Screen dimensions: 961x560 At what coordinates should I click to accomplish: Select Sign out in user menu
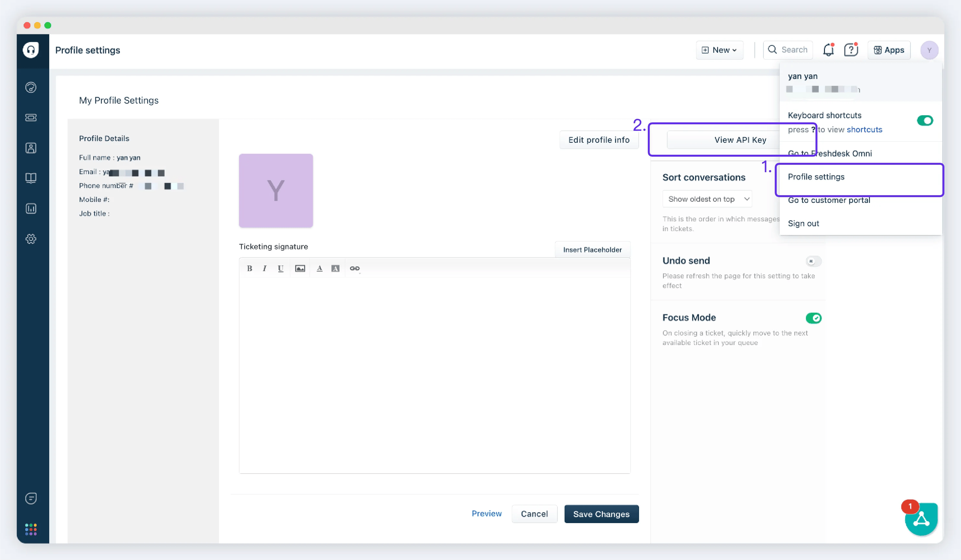click(x=860, y=223)
